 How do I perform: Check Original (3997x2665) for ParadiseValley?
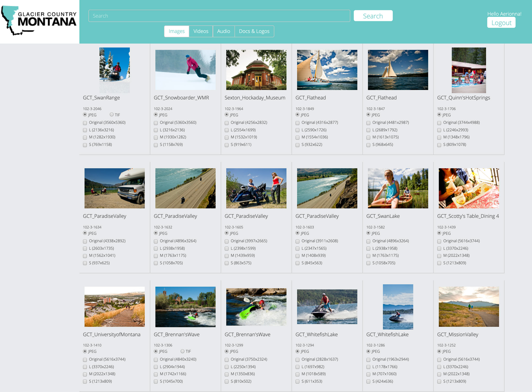[x=227, y=241]
